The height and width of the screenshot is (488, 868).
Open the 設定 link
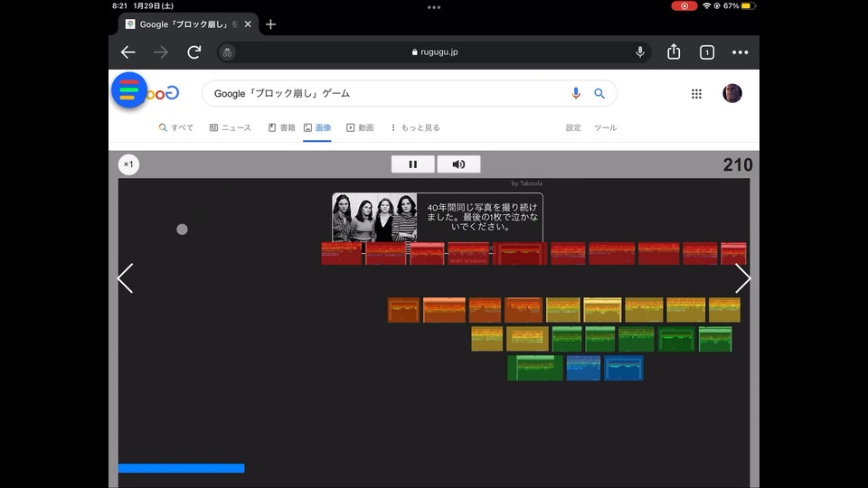[x=573, y=127]
